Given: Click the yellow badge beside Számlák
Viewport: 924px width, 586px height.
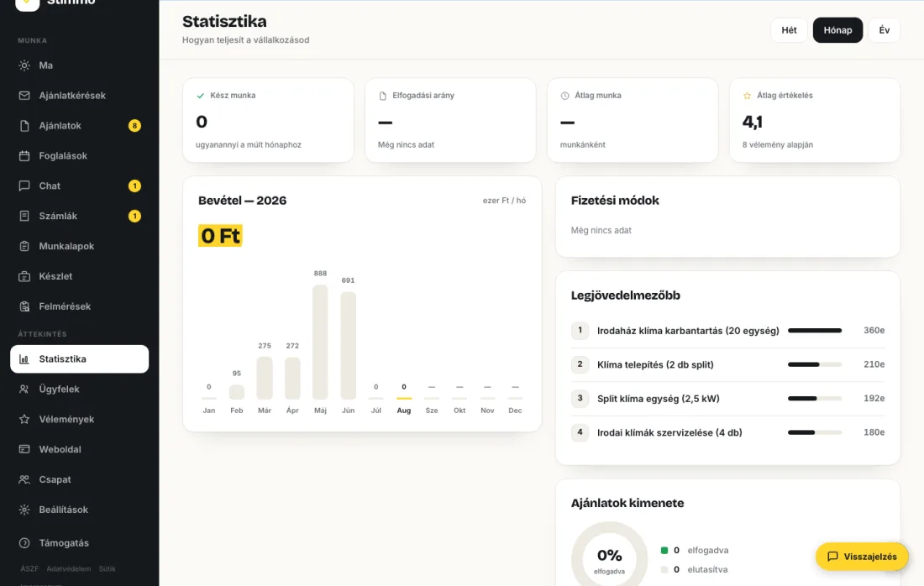Looking at the screenshot, I should pos(134,216).
